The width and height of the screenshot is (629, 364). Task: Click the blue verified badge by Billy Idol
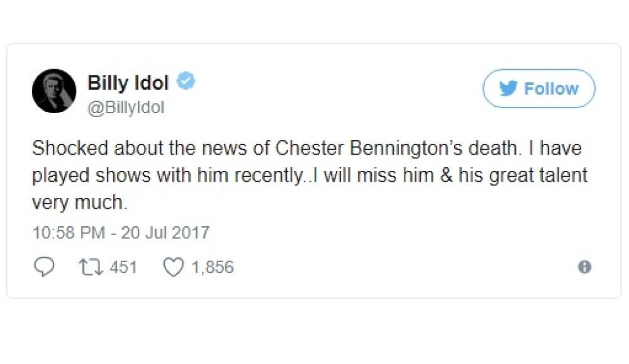pos(186,81)
